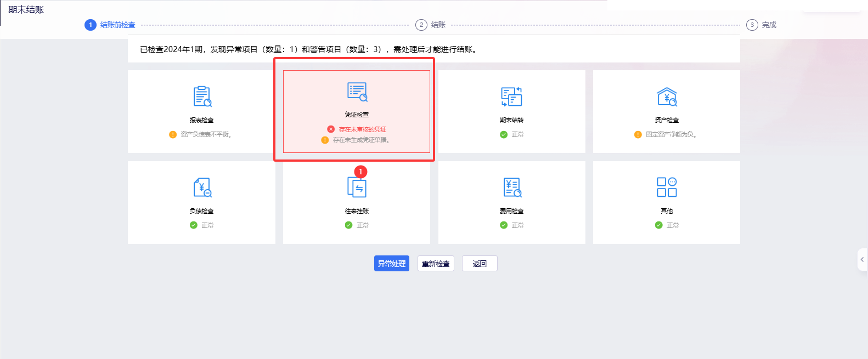
Task: Open the 负债检查 liability check icon
Action: click(x=202, y=187)
